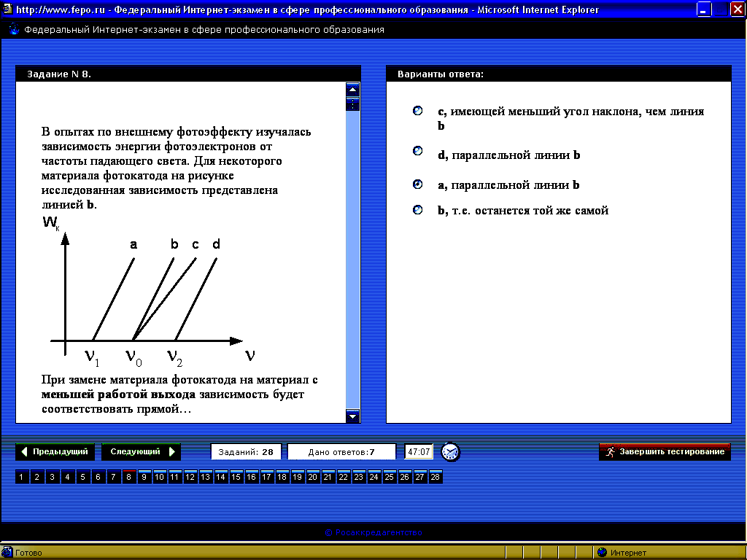Jump to question 11
Viewport: 747px width, 560px height.
click(174, 477)
